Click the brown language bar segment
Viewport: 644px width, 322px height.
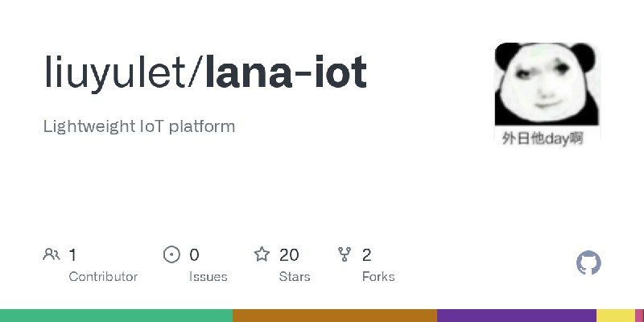tap(335, 316)
